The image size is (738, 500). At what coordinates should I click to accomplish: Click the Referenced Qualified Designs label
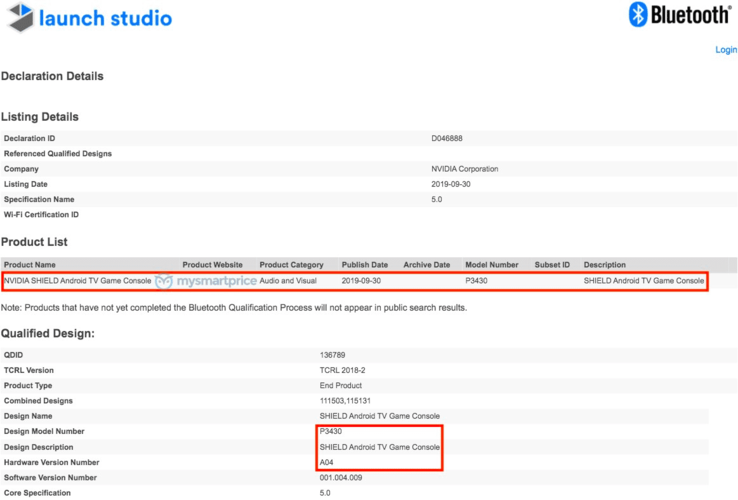pyautogui.click(x=57, y=153)
